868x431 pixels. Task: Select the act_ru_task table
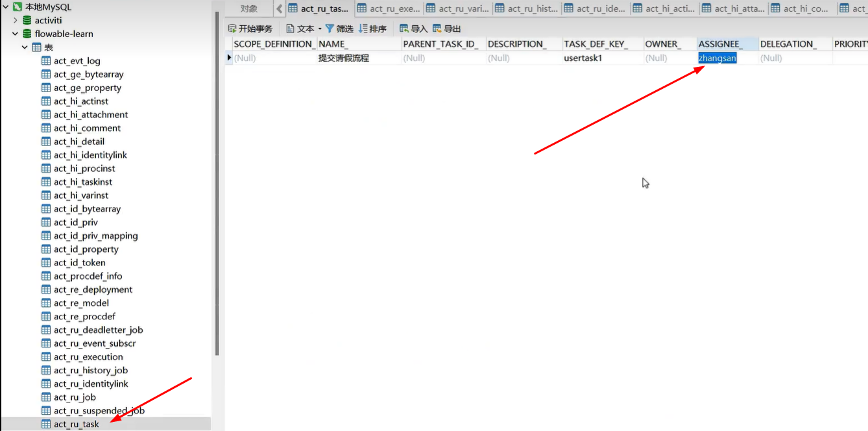(x=77, y=424)
